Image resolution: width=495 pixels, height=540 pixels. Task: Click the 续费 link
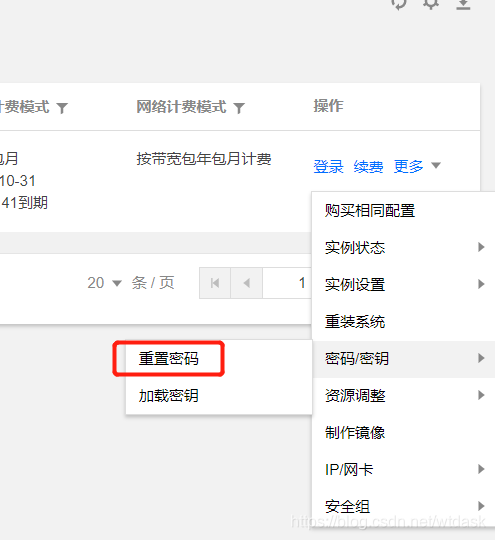pyautogui.click(x=368, y=167)
